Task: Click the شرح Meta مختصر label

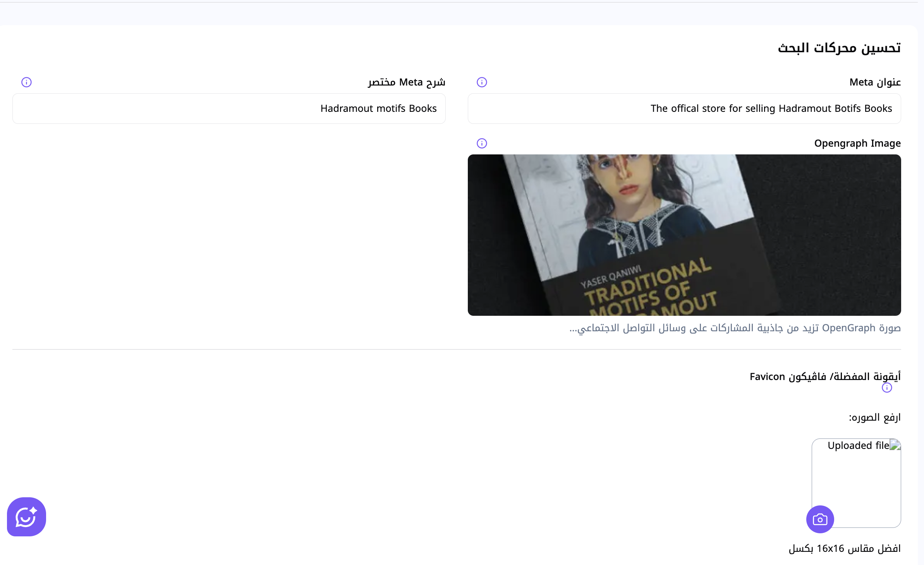Action: [x=407, y=82]
